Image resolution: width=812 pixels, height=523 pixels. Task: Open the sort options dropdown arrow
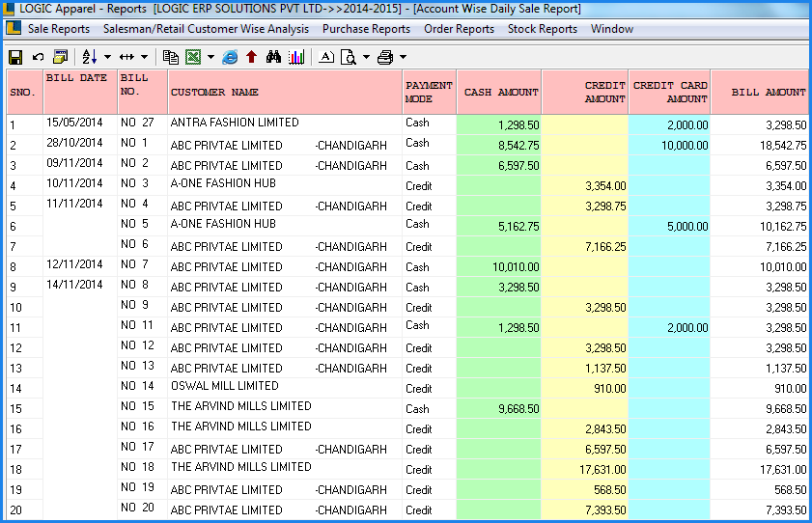pyautogui.click(x=108, y=57)
